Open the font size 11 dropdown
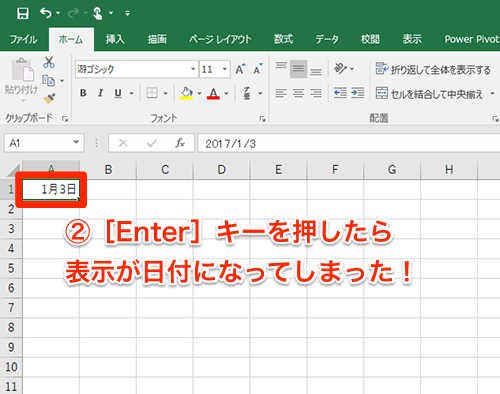This screenshot has height=394, width=500. (225, 69)
